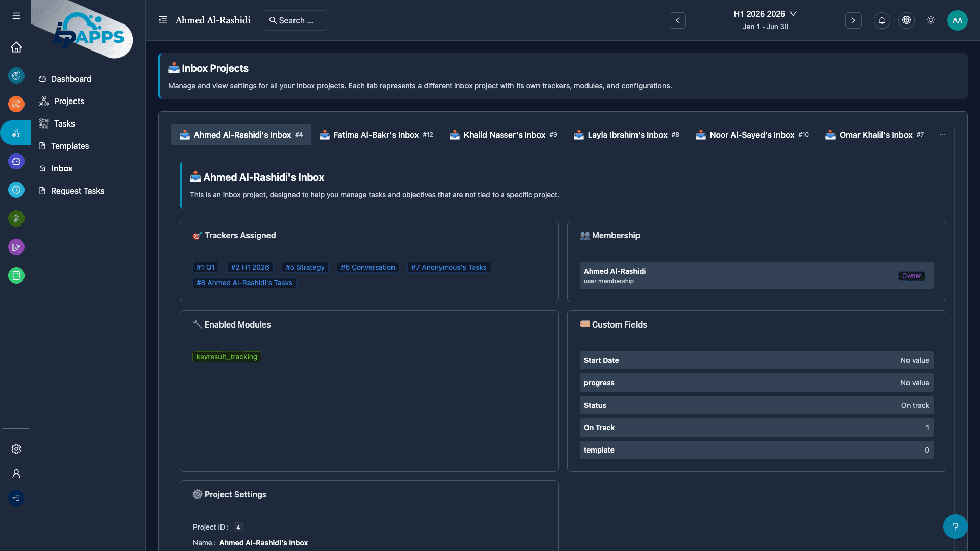This screenshot has width=980, height=551.
Task: Click the #2 H1 2026 tracker tag
Action: tap(250, 267)
